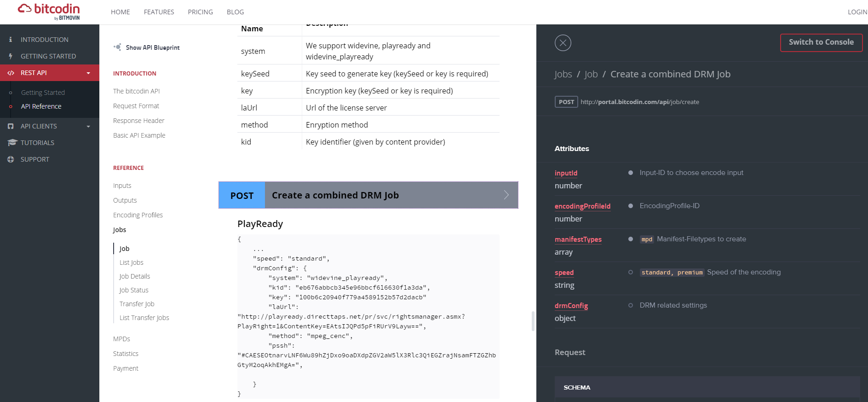Close the API detail panel with X circle
Viewport: 868px width, 402px height.
click(563, 43)
